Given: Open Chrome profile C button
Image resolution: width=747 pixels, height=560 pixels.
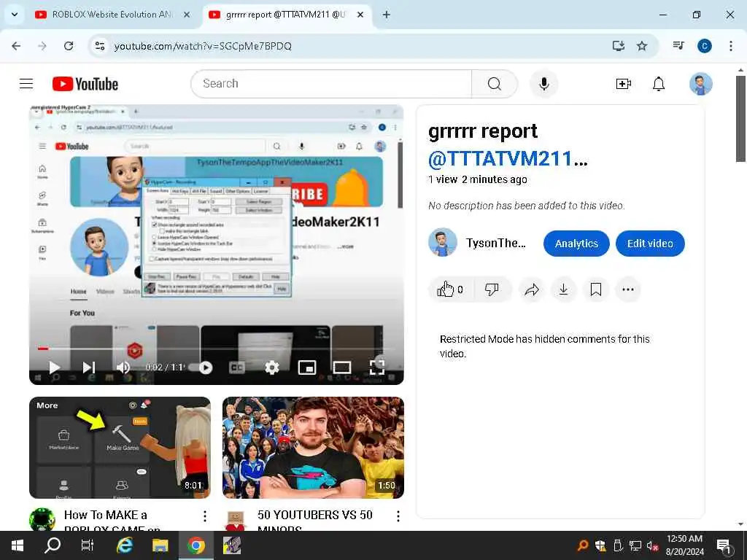Looking at the screenshot, I should (704, 46).
